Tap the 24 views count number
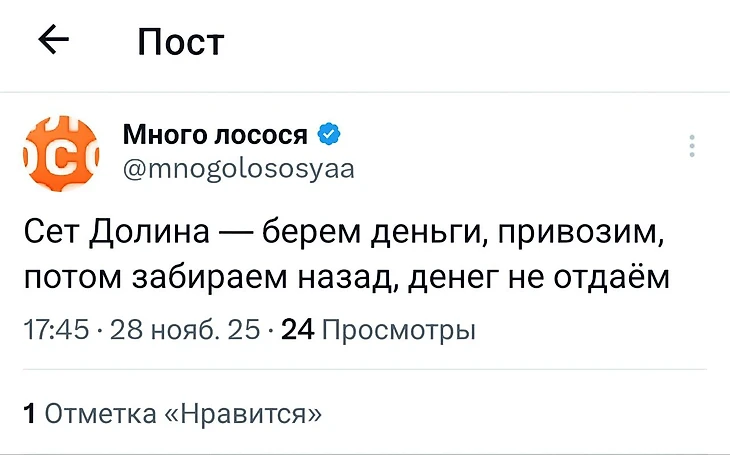 pos(299,330)
